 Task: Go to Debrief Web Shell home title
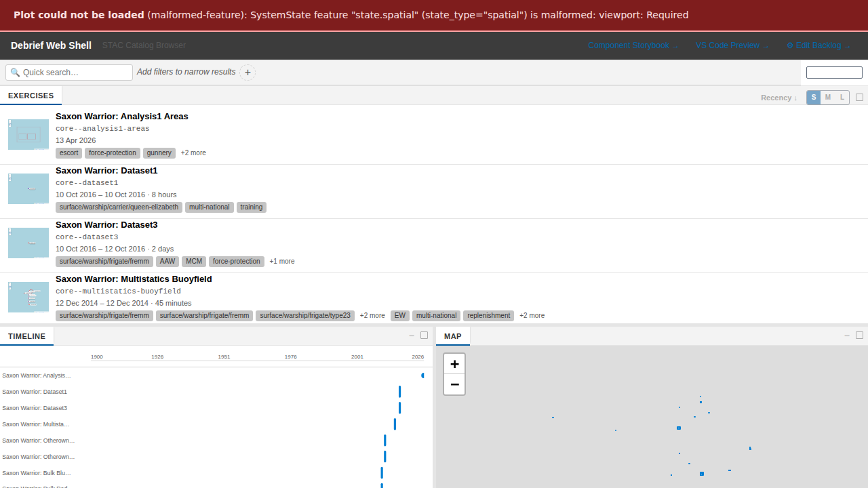51,45
